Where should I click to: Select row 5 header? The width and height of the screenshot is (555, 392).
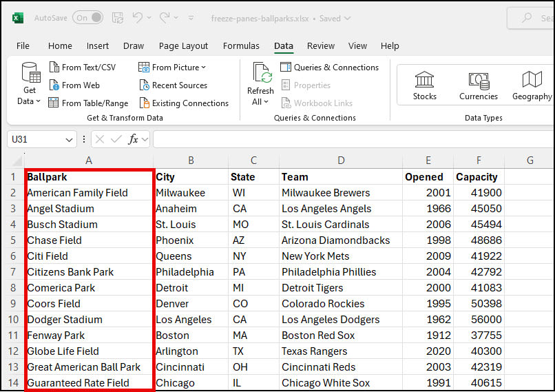coord(13,240)
